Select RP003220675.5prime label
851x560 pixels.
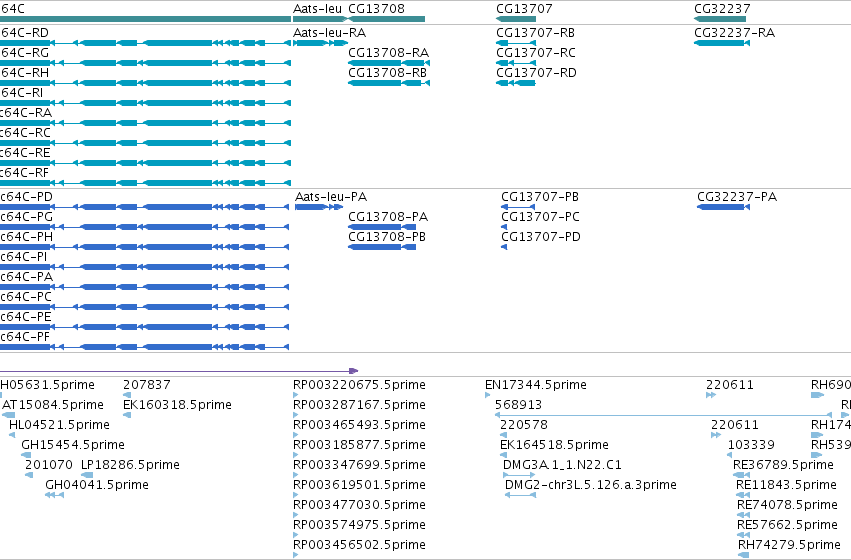coord(359,385)
